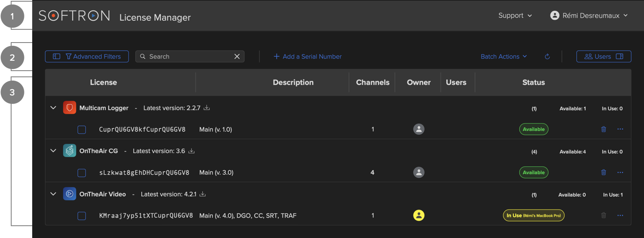Click the Available badge for OnTheAir CG license
Image resolution: width=644 pixels, height=238 pixels.
pos(534,172)
